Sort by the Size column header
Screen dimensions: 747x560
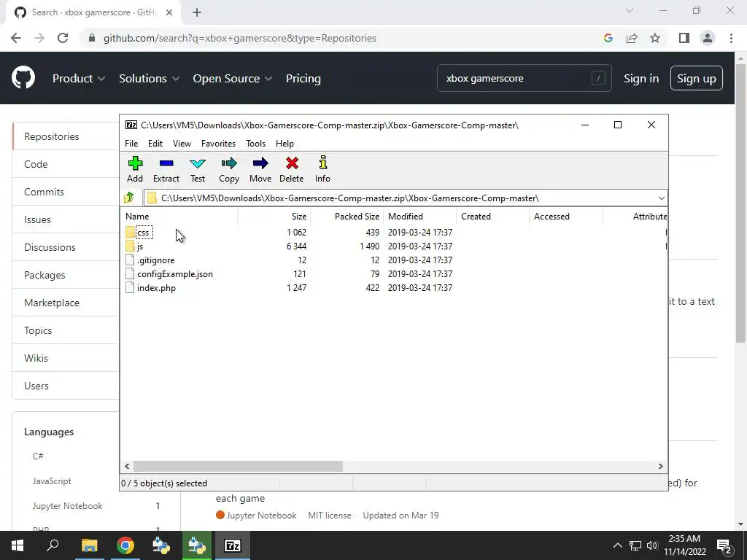tap(274, 216)
